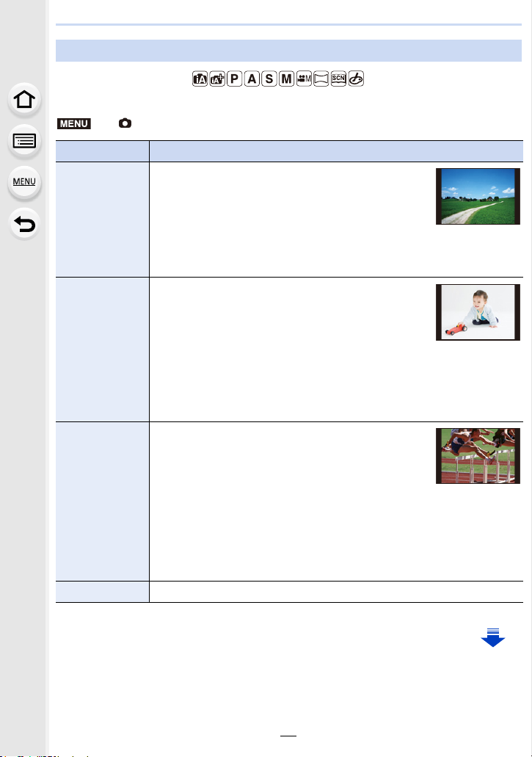Image resolution: width=532 pixels, height=757 pixels.
Task: Select the Intelligent Auto Plus (iA+) mode icon
Action: (217, 79)
